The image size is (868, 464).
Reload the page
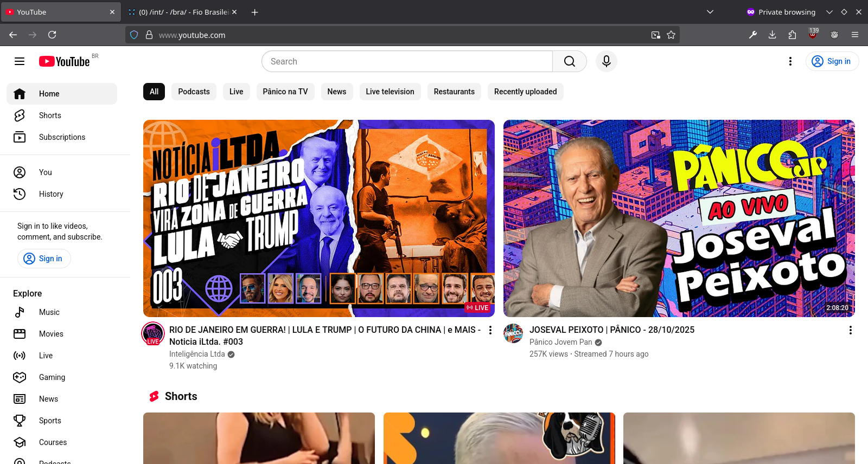pos(52,35)
